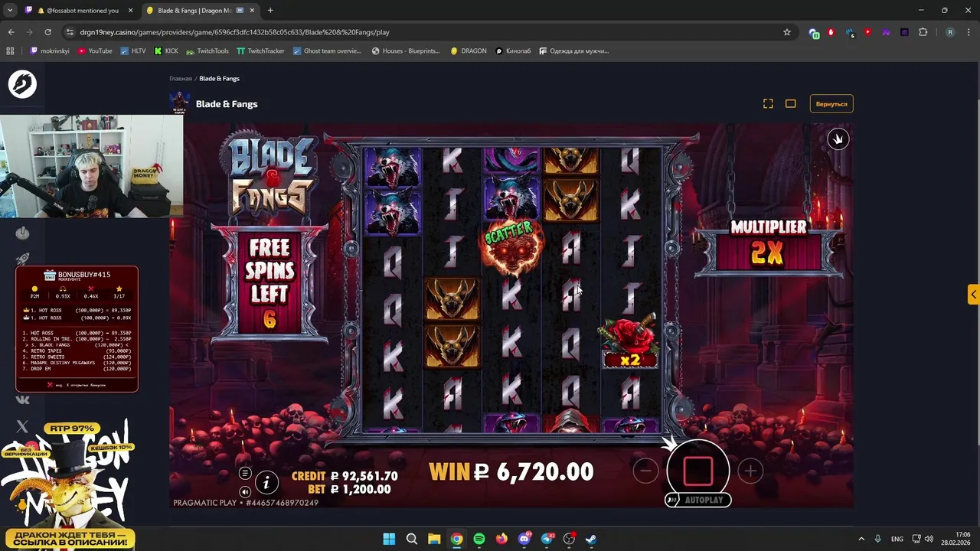The width and height of the screenshot is (980, 551).
Task: Open the Chrome extensions puzzle icon
Action: click(923, 32)
